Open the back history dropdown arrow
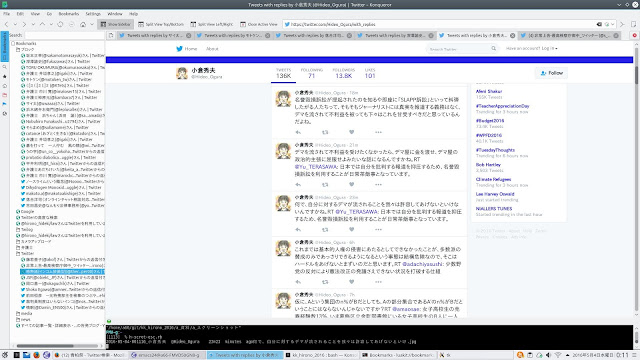640x360 pixels. (15, 24)
